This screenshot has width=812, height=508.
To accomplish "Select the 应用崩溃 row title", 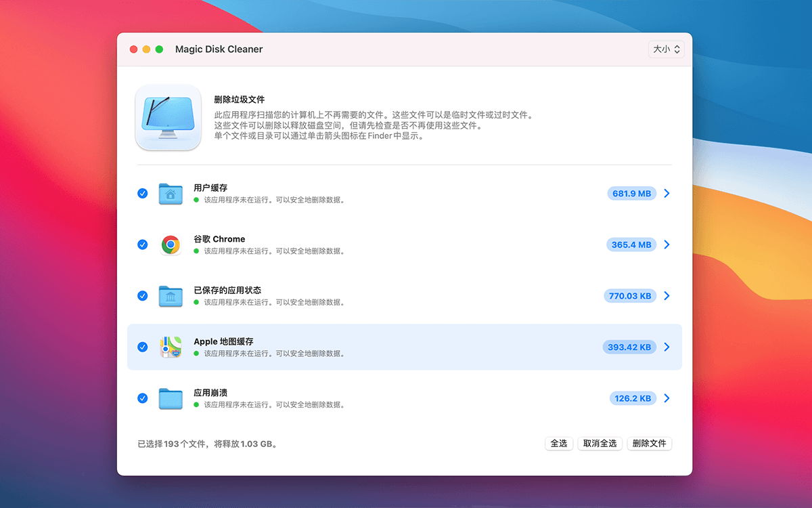I will click(210, 393).
